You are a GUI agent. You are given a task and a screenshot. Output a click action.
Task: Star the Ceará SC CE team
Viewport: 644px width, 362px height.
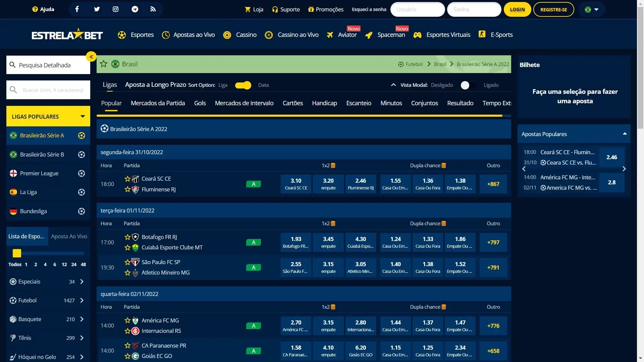[127, 179]
